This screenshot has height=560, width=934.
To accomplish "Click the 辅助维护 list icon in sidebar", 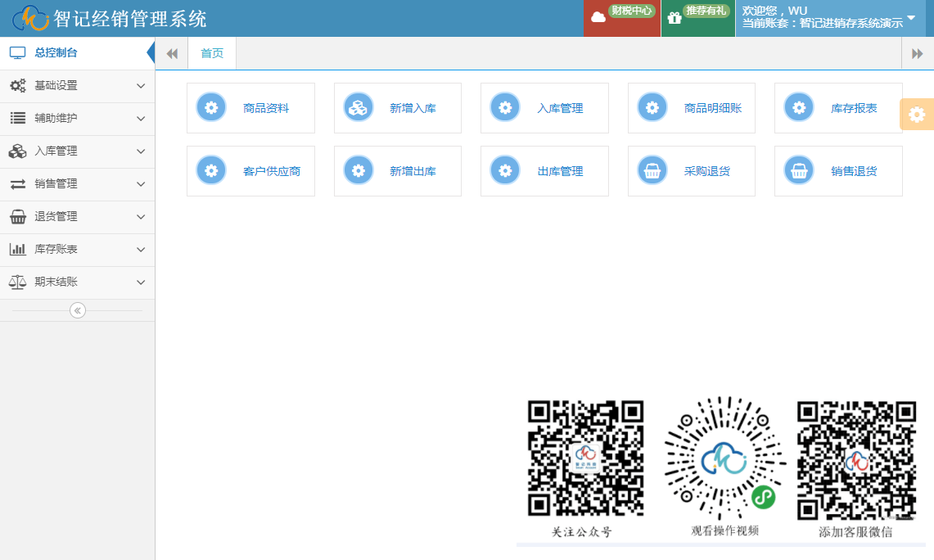I will pos(18,119).
